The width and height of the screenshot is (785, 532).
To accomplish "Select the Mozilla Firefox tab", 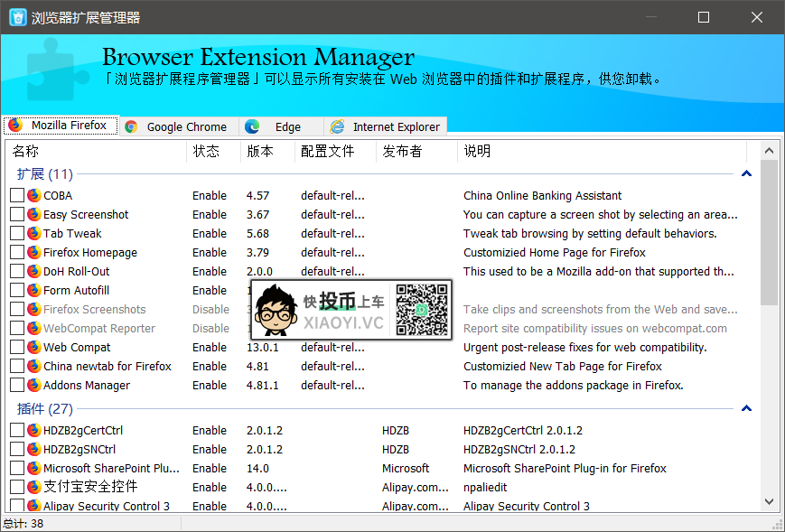I will click(x=61, y=126).
